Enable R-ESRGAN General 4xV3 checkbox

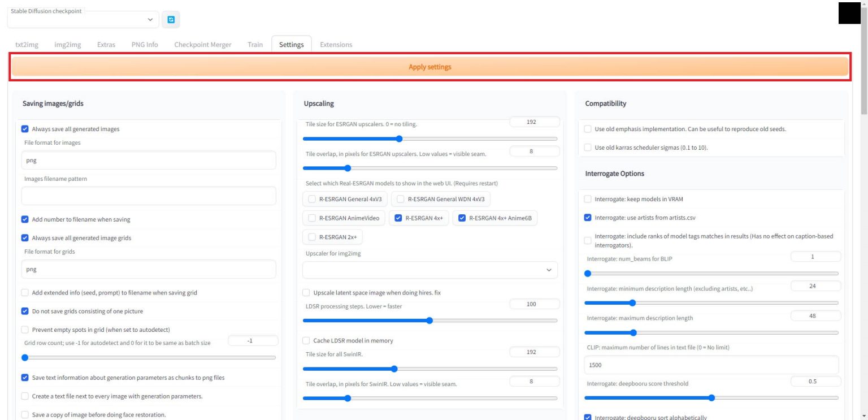tap(312, 199)
